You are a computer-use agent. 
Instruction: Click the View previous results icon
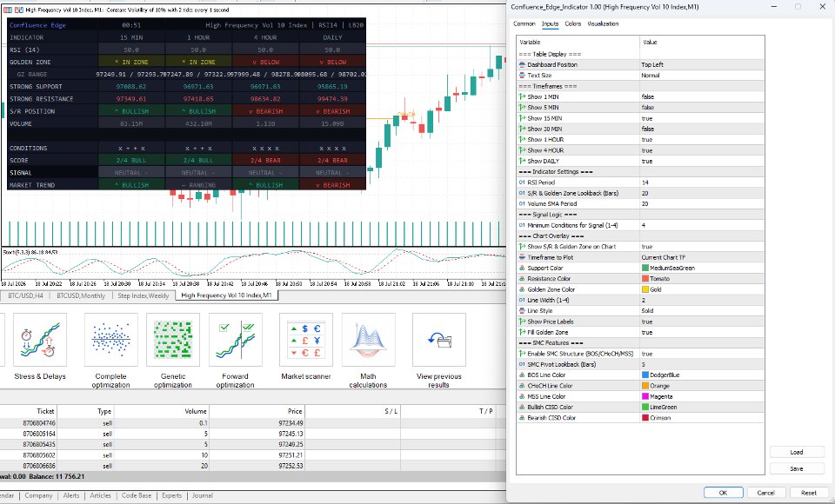[439, 340]
